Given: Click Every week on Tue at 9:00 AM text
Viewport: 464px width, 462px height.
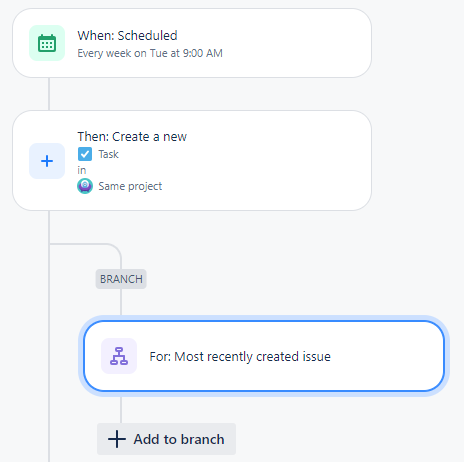Looking at the screenshot, I should [150, 53].
